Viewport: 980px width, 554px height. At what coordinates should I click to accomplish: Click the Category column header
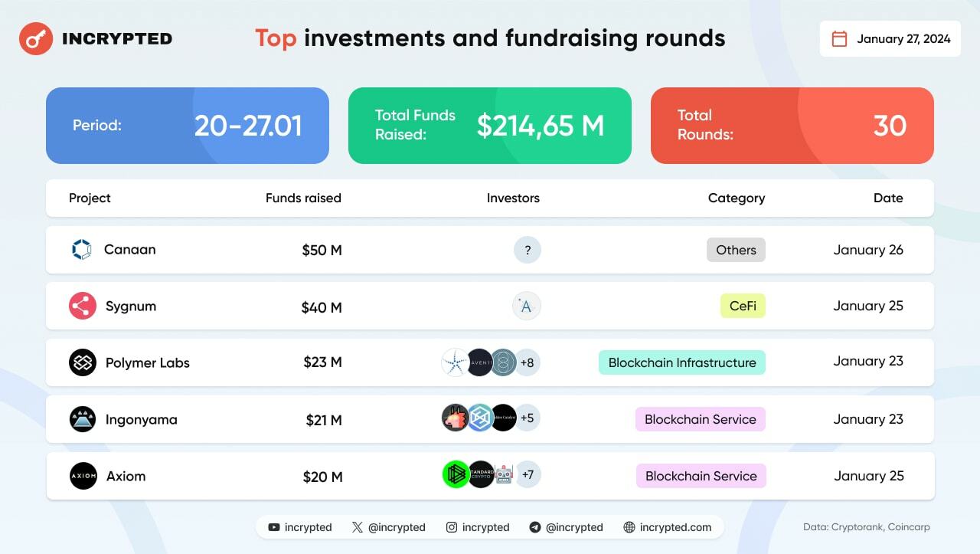pyautogui.click(x=736, y=198)
